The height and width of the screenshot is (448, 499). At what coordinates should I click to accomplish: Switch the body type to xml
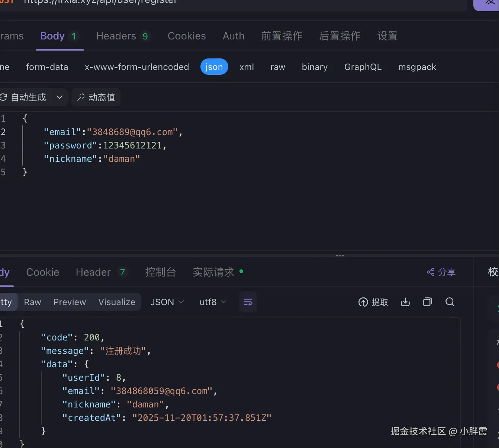247,67
